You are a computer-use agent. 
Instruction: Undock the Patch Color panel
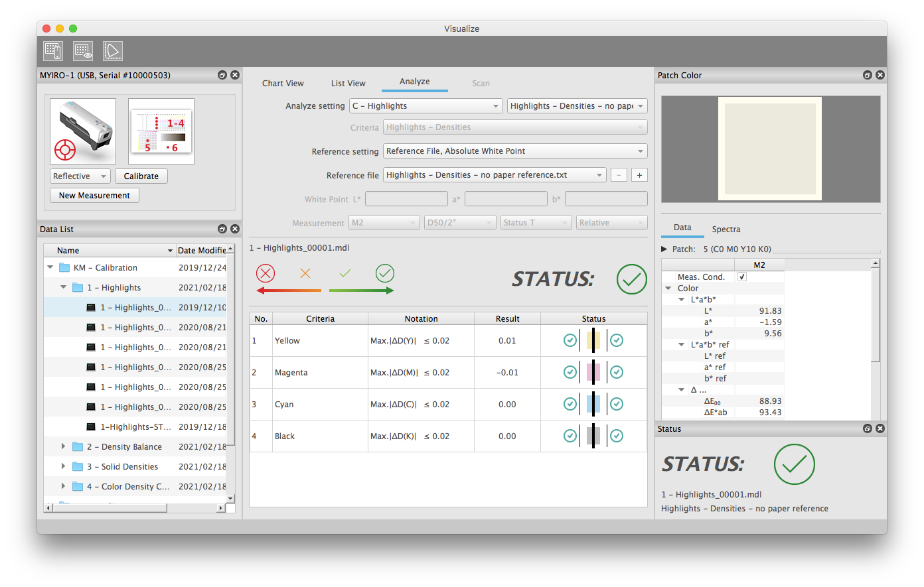(x=867, y=76)
